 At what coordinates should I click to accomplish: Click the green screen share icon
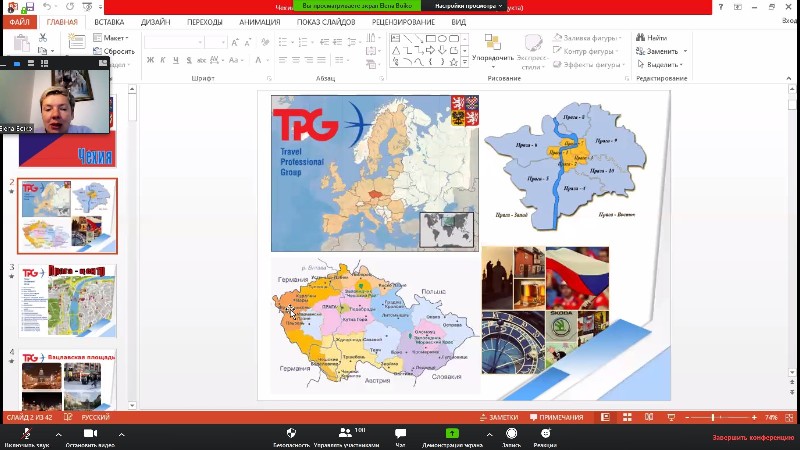click(x=452, y=433)
